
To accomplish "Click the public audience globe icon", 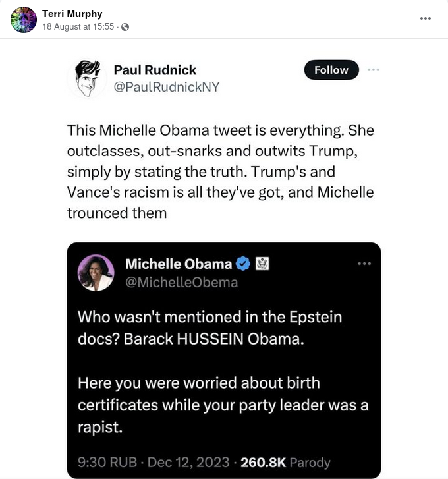I will tap(125, 27).
